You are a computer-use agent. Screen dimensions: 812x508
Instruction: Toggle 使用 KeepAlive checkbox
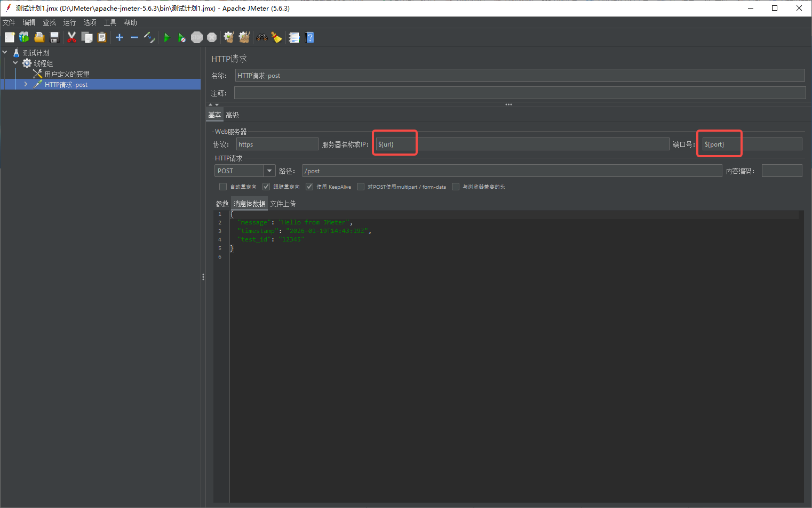click(x=309, y=187)
